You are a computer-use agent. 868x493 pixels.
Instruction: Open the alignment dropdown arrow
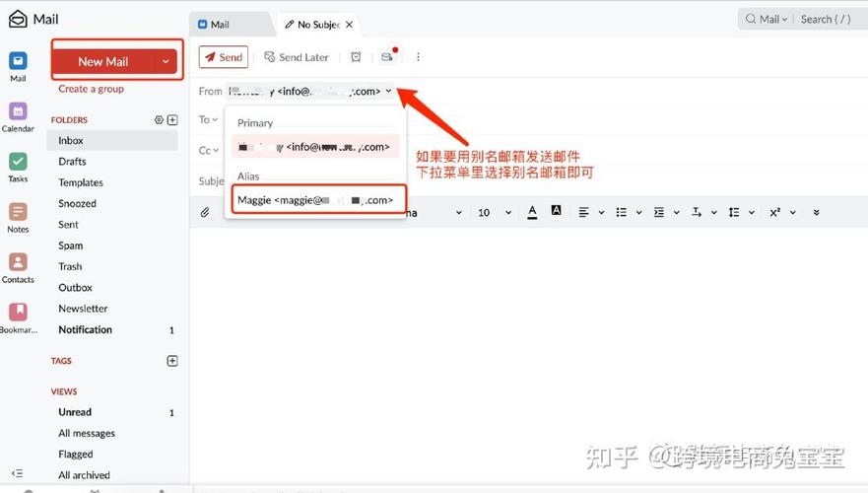(601, 212)
